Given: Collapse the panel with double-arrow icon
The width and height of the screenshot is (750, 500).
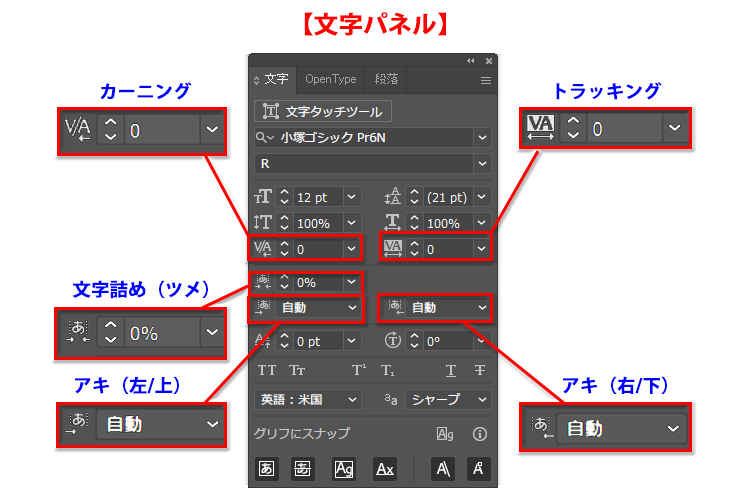Looking at the screenshot, I should click(471, 61).
